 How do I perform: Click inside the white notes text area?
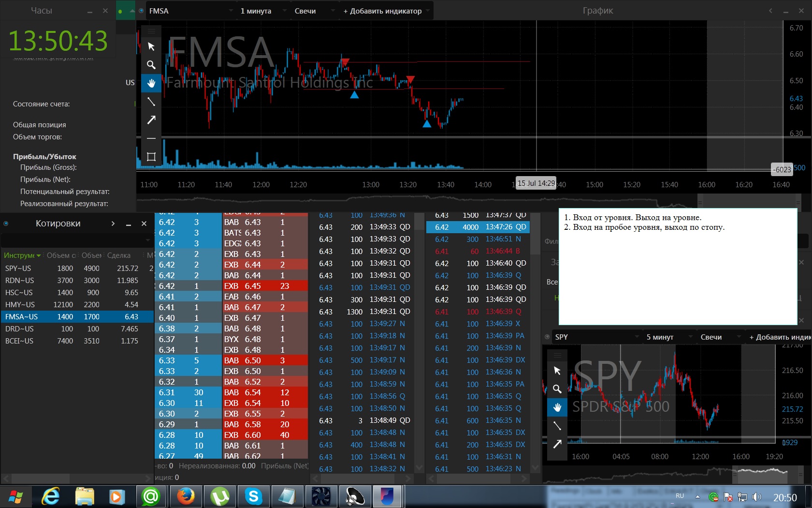pyautogui.click(x=678, y=267)
